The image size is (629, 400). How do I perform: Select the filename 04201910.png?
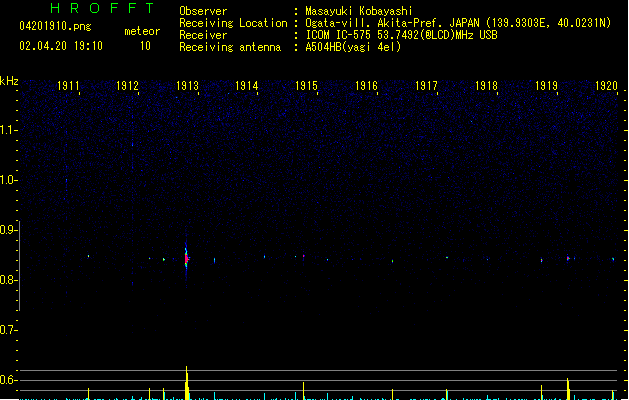pyautogui.click(x=55, y=26)
